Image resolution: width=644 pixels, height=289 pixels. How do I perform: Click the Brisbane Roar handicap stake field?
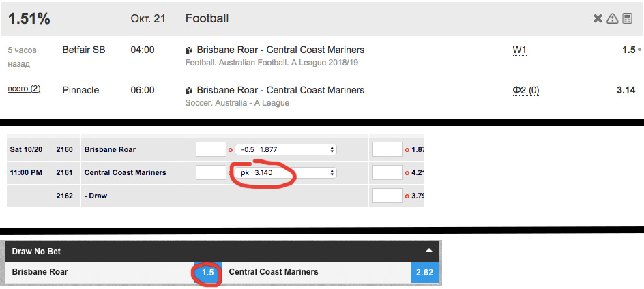(x=211, y=150)
